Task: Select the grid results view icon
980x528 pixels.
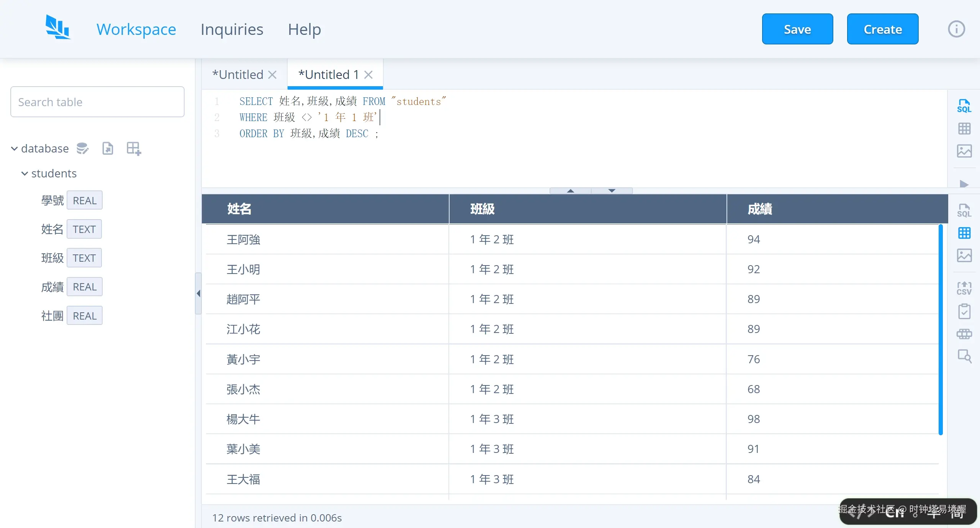Action: point(964,233)
